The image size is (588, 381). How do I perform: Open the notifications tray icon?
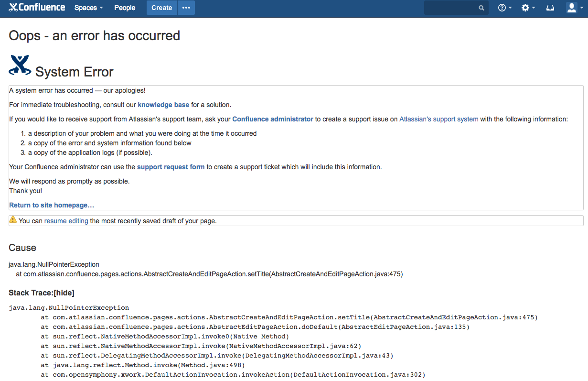550,8
